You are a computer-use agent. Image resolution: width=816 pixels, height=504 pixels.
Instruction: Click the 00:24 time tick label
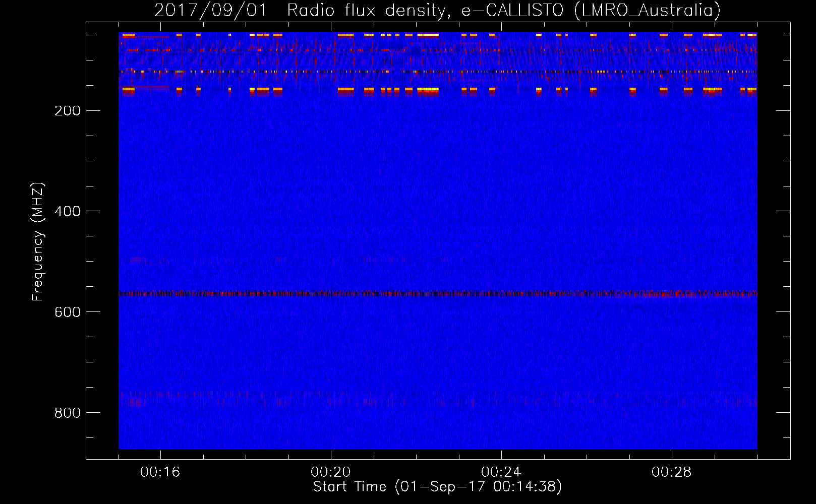tap(501, 472)
